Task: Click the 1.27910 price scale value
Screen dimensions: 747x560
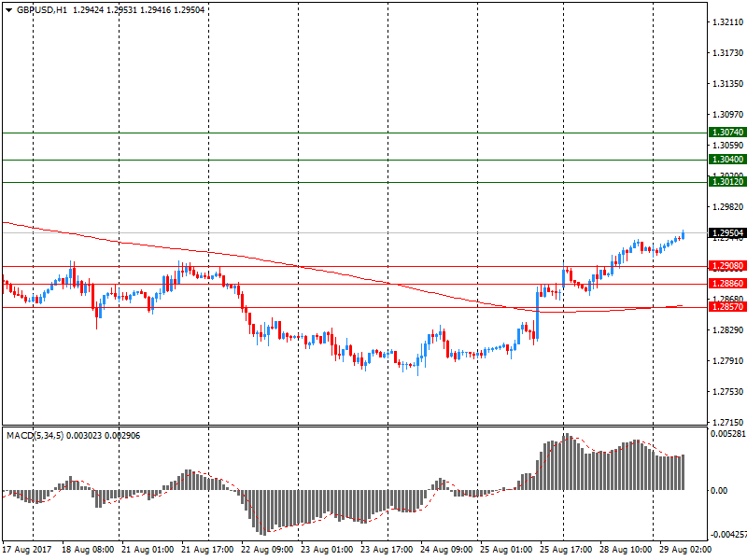Action: point(727,361)
